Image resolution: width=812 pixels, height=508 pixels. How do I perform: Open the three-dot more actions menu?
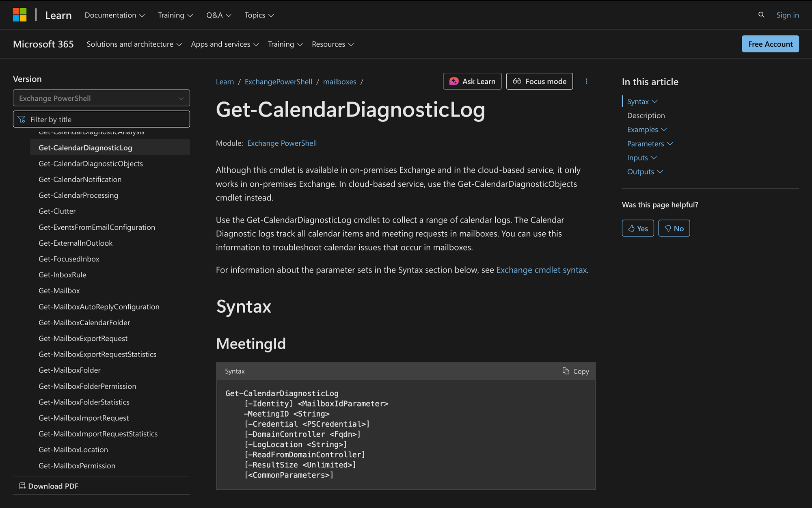[586, 81]
